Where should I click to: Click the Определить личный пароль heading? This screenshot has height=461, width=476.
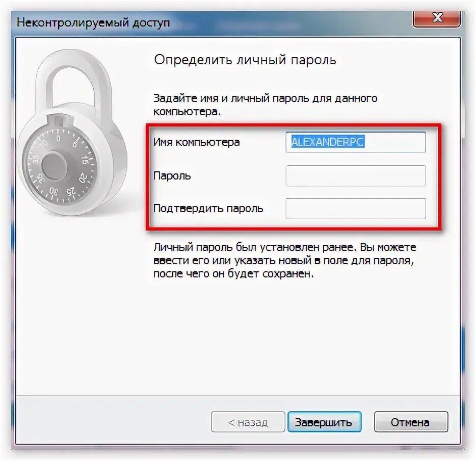[245, 60]
